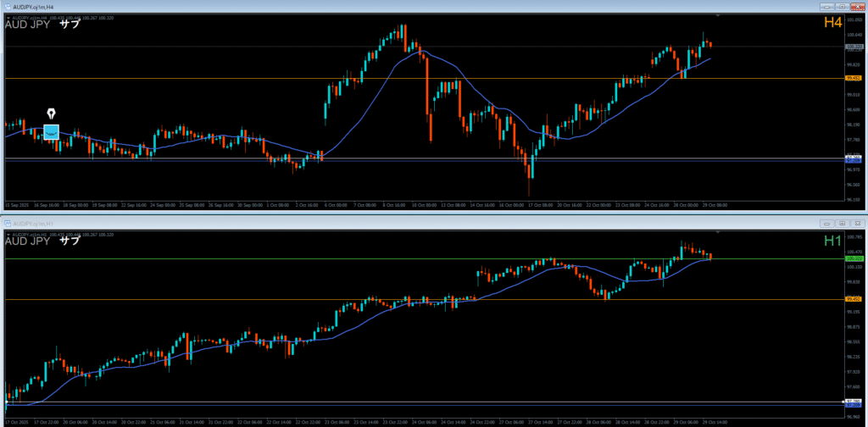This screenshot has height=427, width=868.
Task: Click the H4 chart window title bar icon
Action: click(x=8, y=6)
